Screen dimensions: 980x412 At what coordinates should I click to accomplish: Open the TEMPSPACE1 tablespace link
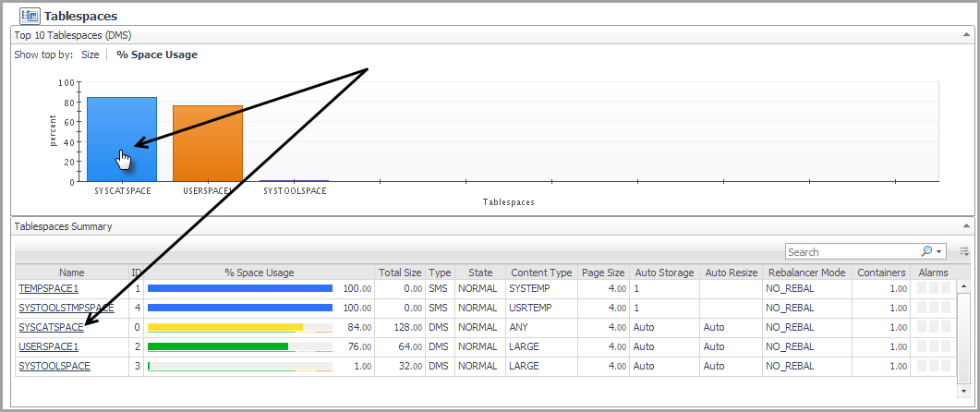pos(49,289)
